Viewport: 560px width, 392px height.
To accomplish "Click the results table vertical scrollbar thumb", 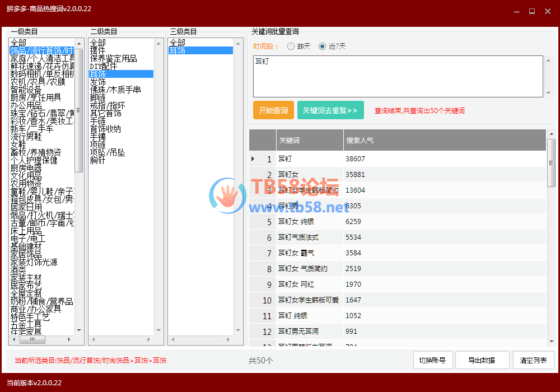I will pos(551,162).
